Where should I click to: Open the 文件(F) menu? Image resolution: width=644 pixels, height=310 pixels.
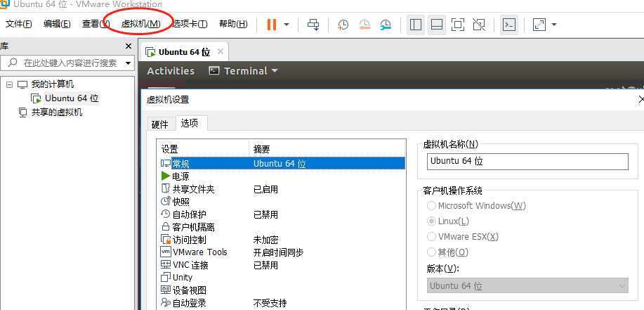(18, 24)
